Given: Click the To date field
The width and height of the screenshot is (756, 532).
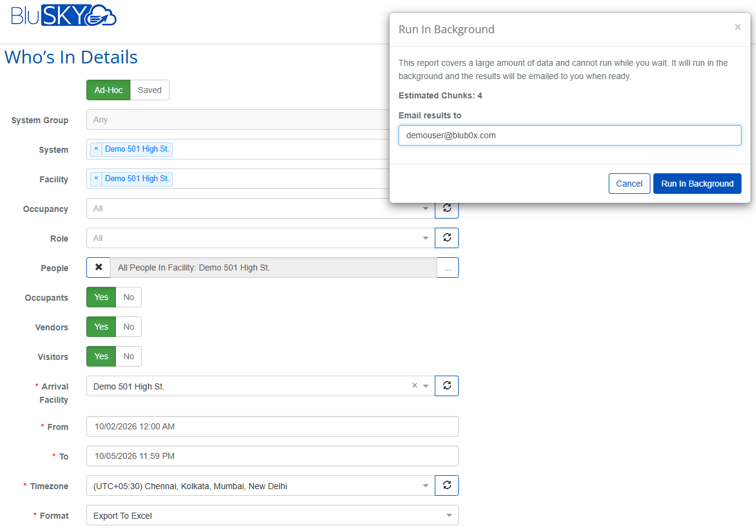Looking at the screenshot, I should pyautogui.click(x=272, y=456).
